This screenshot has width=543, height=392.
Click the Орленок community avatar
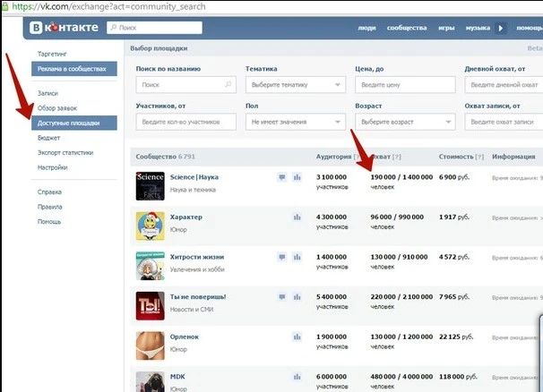tap(150, 345)
